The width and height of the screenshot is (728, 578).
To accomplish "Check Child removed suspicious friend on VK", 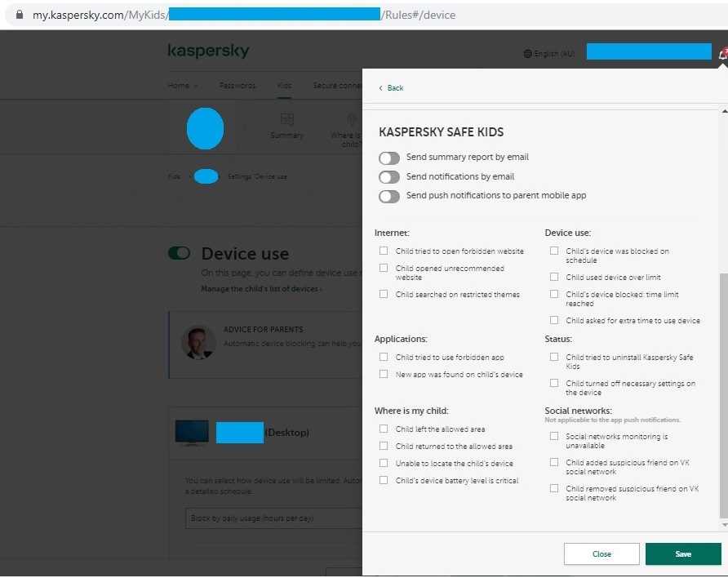I will [x=554, y=488].
